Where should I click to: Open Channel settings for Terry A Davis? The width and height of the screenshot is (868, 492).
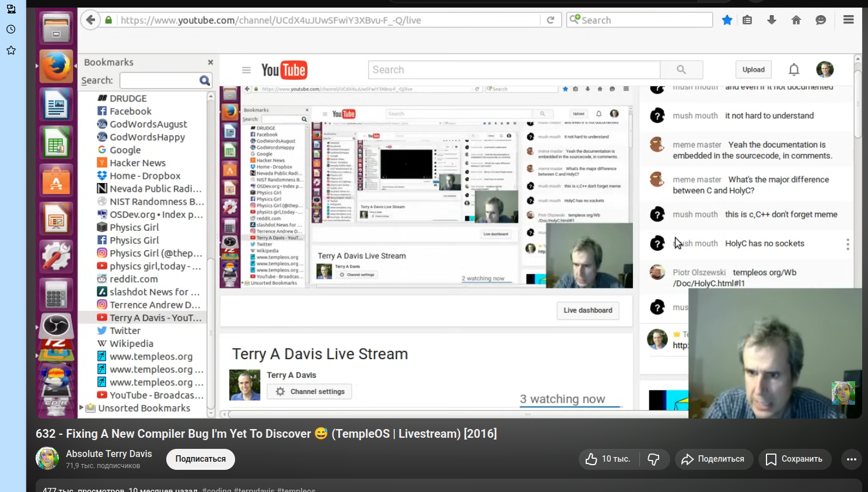[x=309, y=392]
